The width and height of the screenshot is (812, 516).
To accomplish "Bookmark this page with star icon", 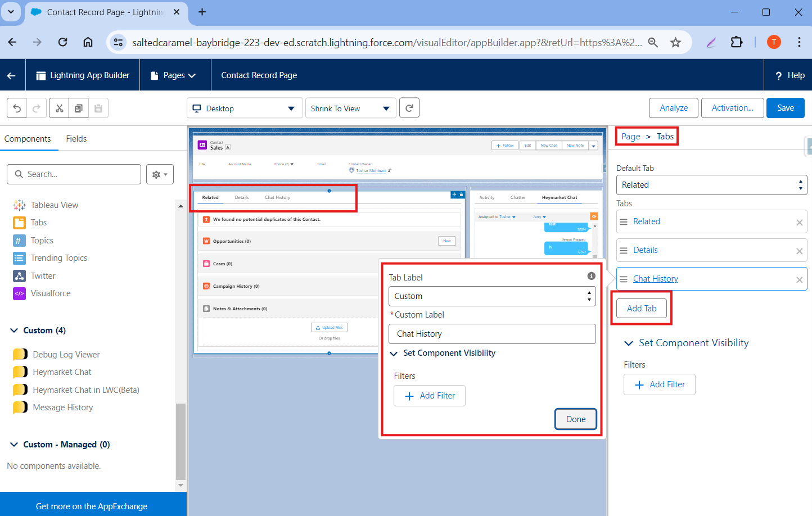I will [x=675, y=42].
